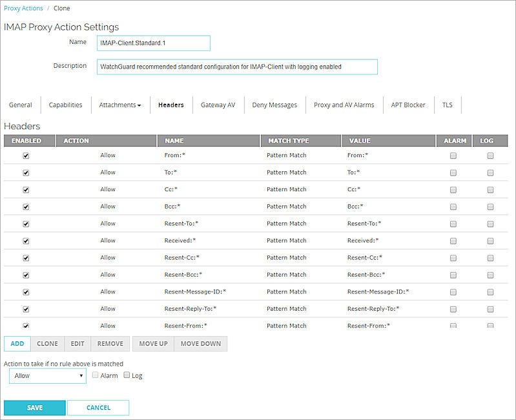Click the Name input field
Viewport: 516px width, 420px height.
[154, 43]
